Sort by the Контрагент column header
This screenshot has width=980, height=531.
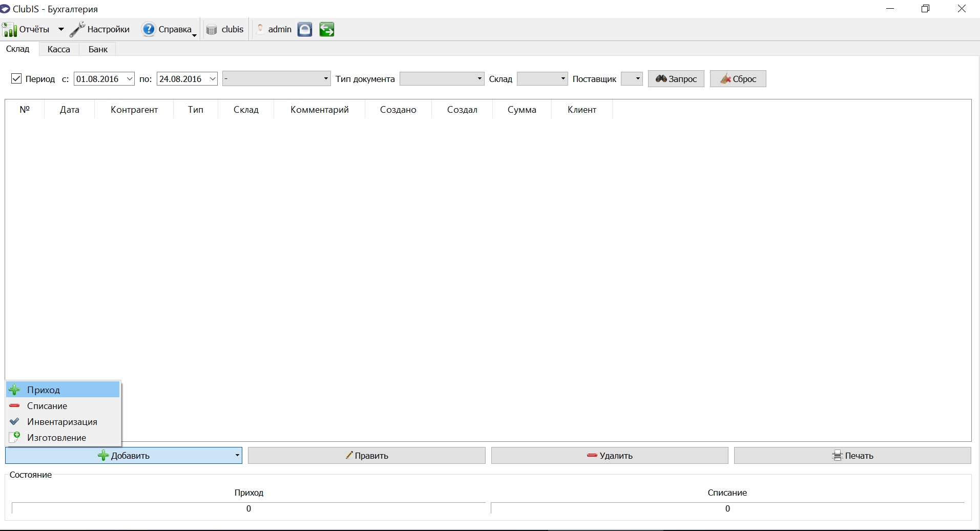[x=134, y=110]
